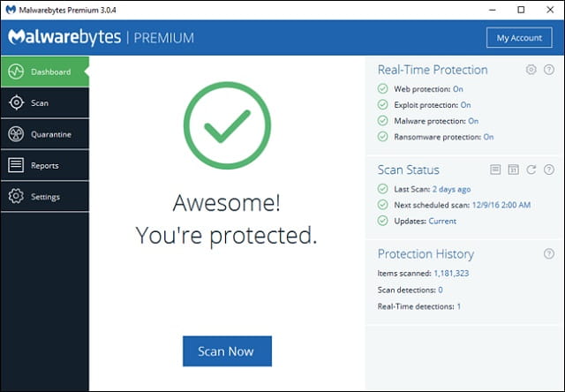Open Scan Status help icon
Viewport: 565px width, 392px height.
point(549,170)
